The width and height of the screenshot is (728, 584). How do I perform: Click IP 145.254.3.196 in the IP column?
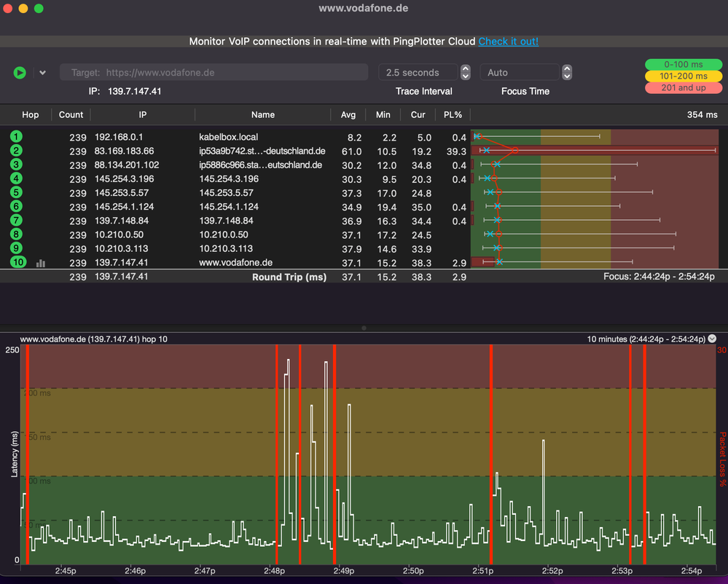tap(124, 179)
